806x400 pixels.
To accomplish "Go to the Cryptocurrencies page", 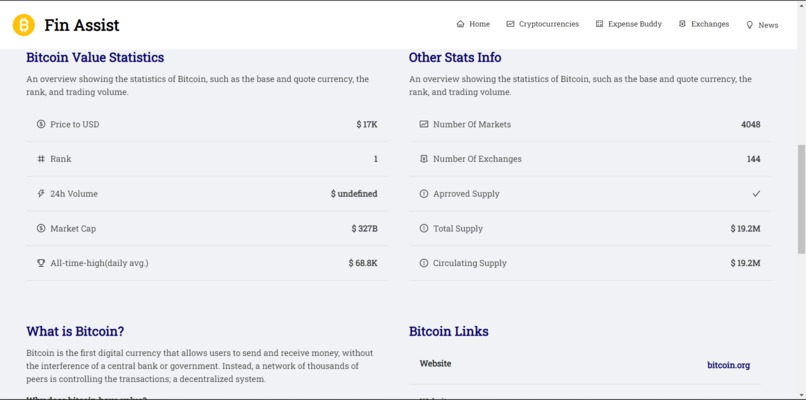I will coord(549,24).
